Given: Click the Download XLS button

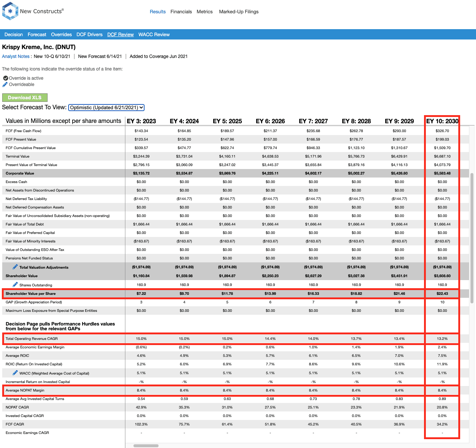Looking at the screenshot, I should point(25,97).
